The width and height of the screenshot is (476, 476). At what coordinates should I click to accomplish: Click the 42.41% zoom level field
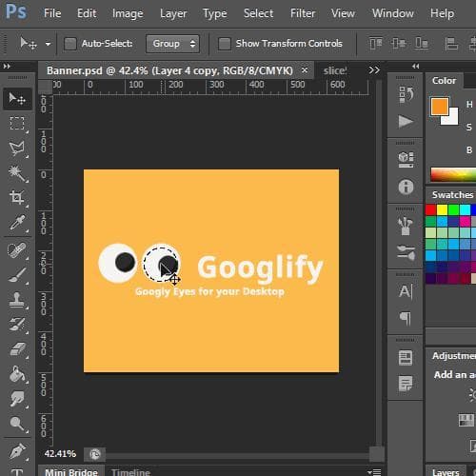(x=60, y=454)
